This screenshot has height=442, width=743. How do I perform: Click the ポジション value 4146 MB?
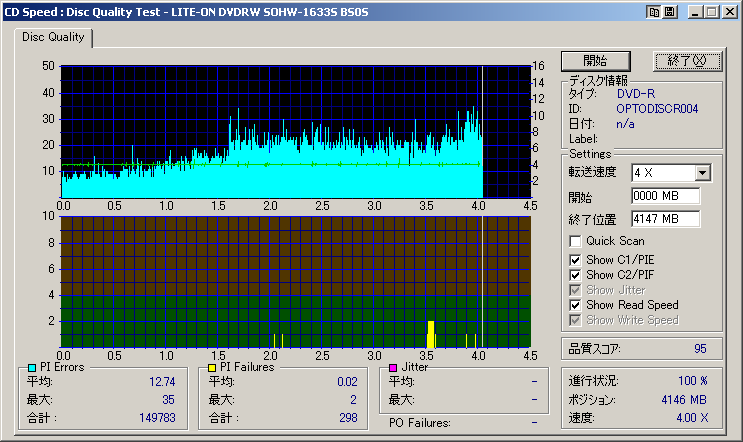(684, 400)
